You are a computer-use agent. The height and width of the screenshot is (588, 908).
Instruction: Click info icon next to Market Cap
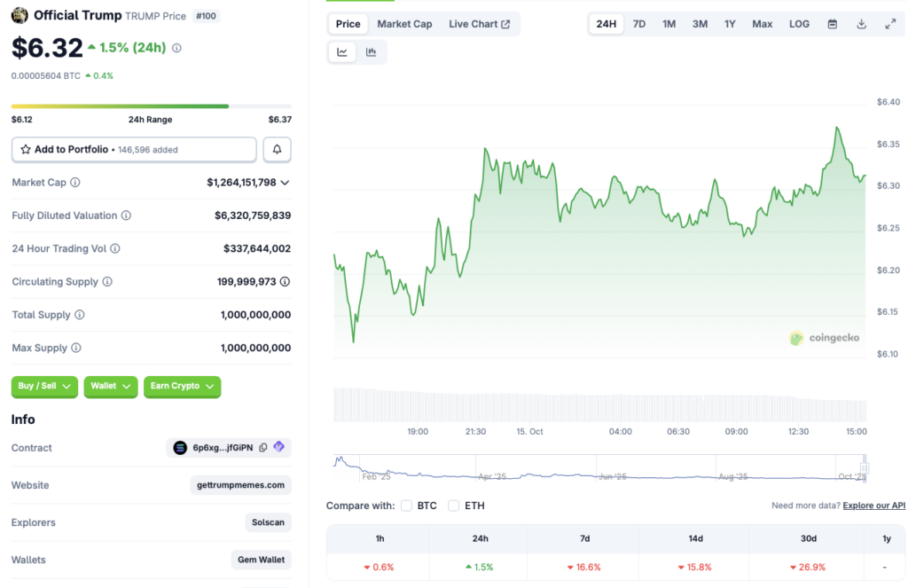pyautogui.click(x=75, y=183)
